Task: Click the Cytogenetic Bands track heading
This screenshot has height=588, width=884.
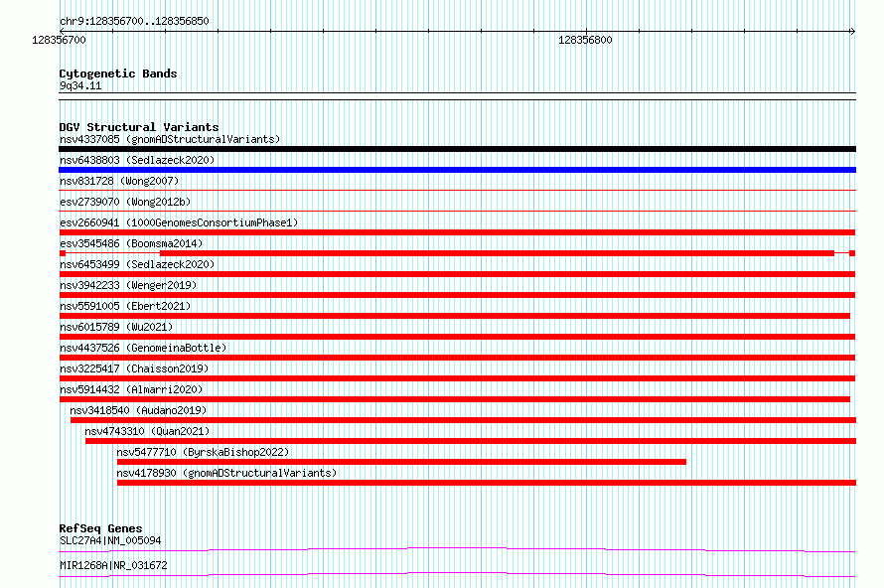Action: point(118,73)
